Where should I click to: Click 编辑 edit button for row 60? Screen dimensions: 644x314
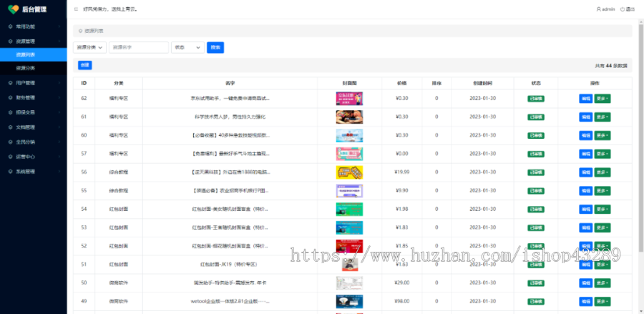point(585,135)
